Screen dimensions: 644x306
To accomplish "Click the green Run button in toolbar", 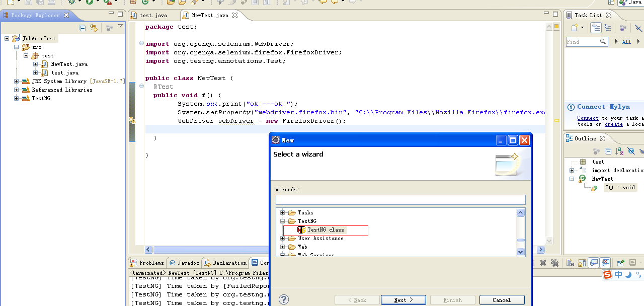I will 90,2.
